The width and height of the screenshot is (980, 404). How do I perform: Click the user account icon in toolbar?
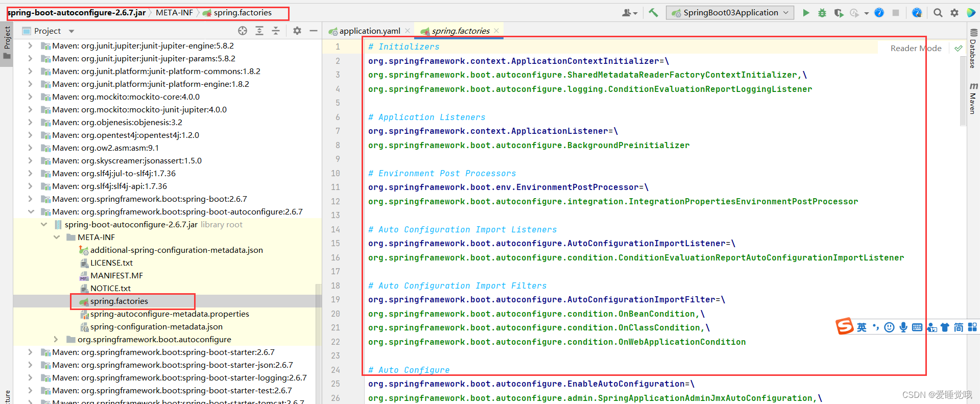pyautogui.click(x=627, y=13)
